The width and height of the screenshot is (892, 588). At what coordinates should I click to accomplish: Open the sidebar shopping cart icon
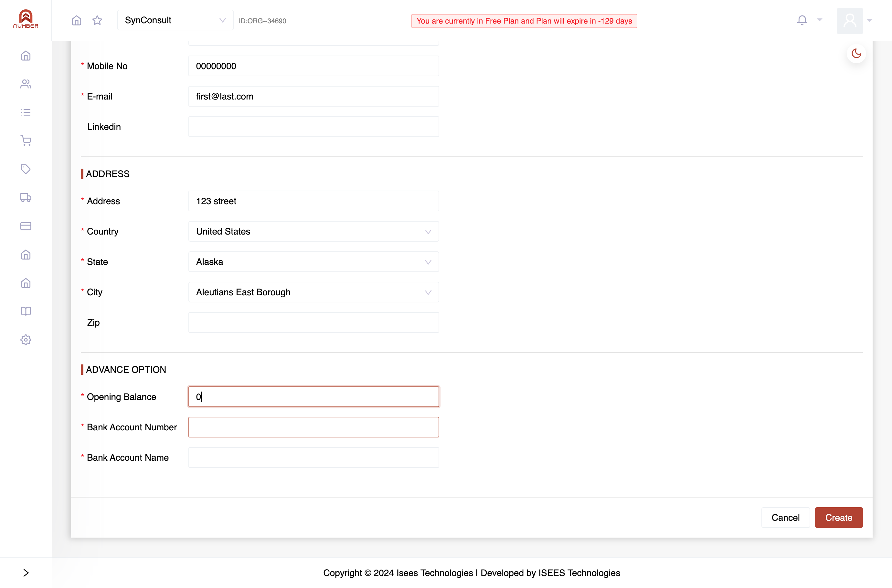click(x=26, y=141)
